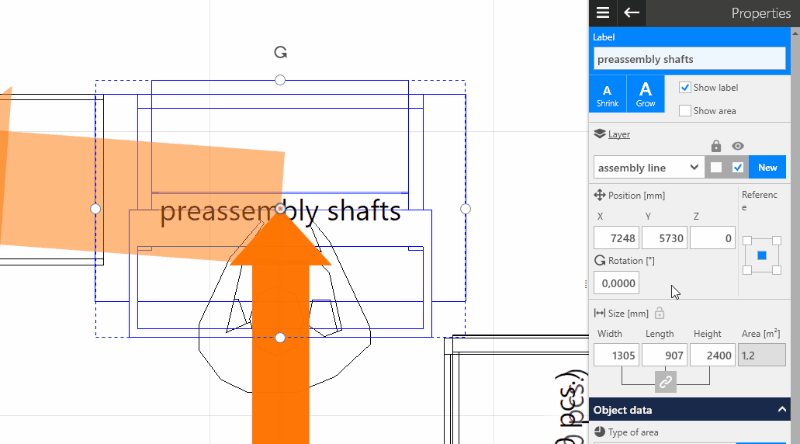Shrink the label text size
800x444 pixels.
click(607, 94)
